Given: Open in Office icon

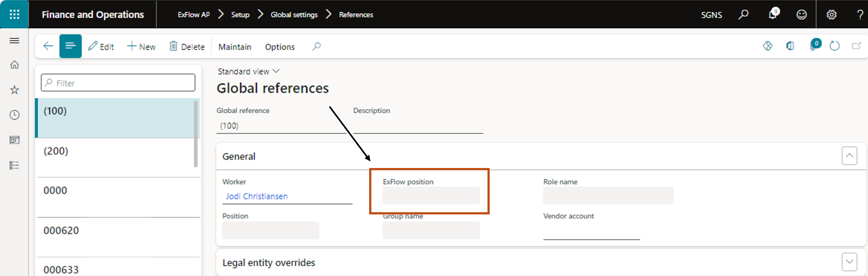Looking at the screenshot, I should (x=790, y=45).
